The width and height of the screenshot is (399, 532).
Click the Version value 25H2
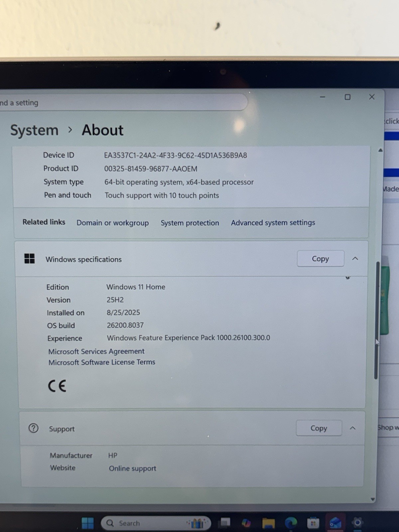[x=115, y=300]
